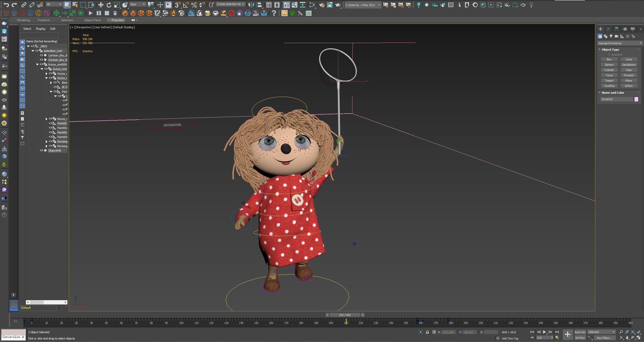This screenshot has width=644, height=342.
Task: Open the View reference coordinate dropdown
Action: pos(138,4)
